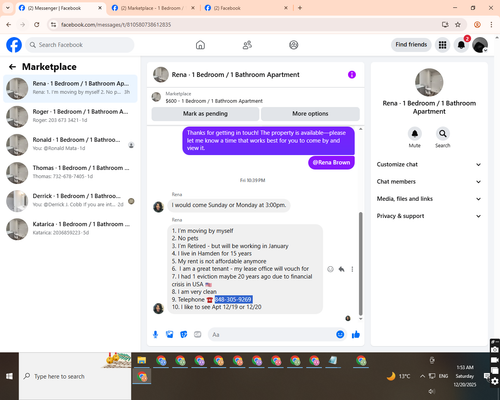Open the notifications bell with badge
The width and height of the screenshot is (500, 400).
(x=461, y=45)
